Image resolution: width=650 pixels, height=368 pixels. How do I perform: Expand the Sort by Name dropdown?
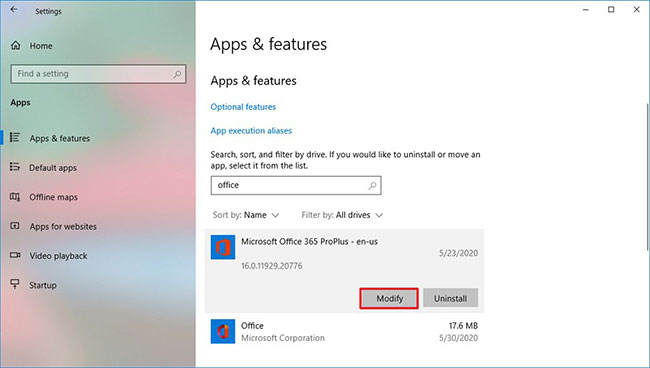pyautogui.click(x=246, y=215)
